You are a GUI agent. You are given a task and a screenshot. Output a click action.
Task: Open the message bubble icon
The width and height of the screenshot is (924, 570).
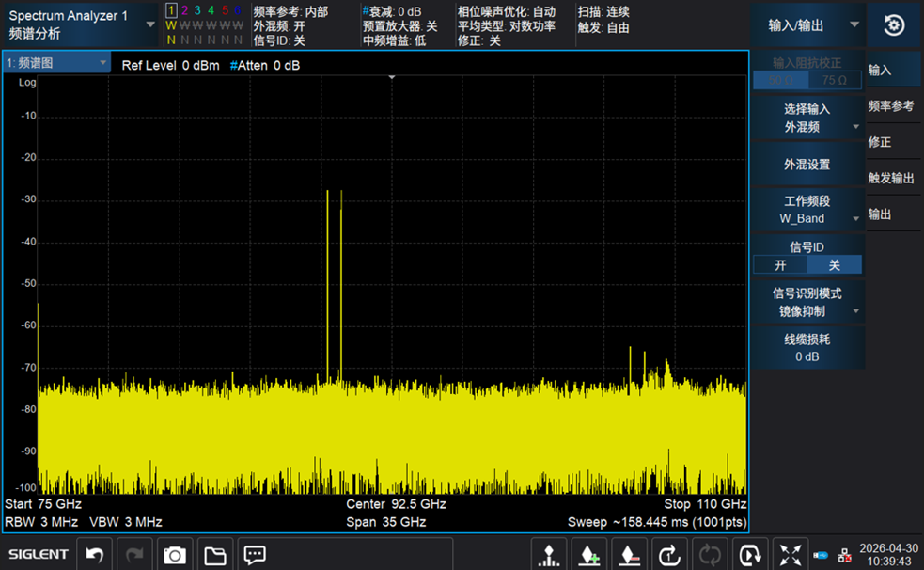click(x=255, y=555)
